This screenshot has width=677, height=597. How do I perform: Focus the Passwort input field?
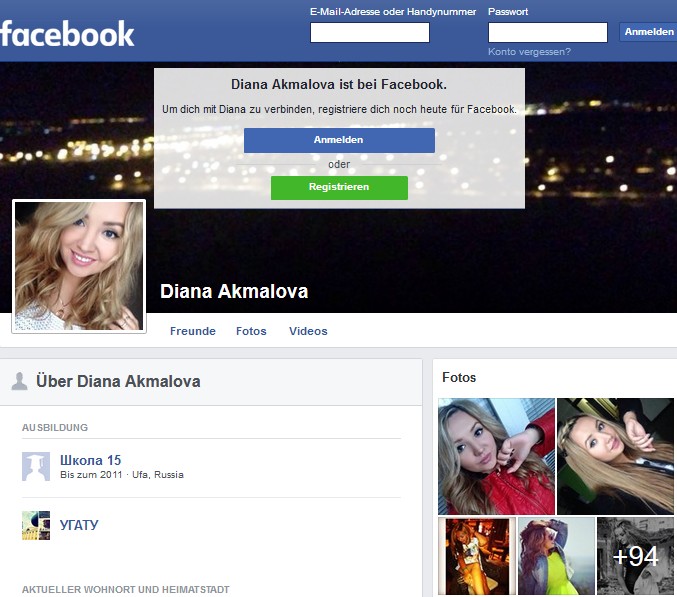547,32
